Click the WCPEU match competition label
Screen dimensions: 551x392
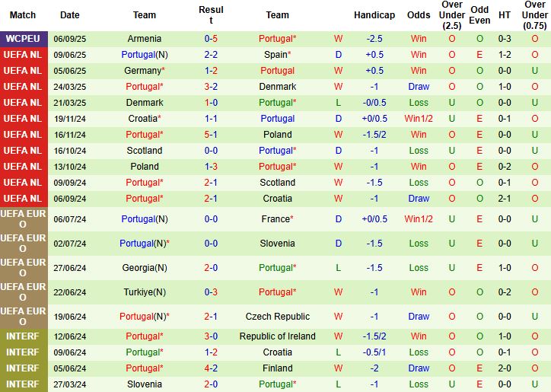23,39
